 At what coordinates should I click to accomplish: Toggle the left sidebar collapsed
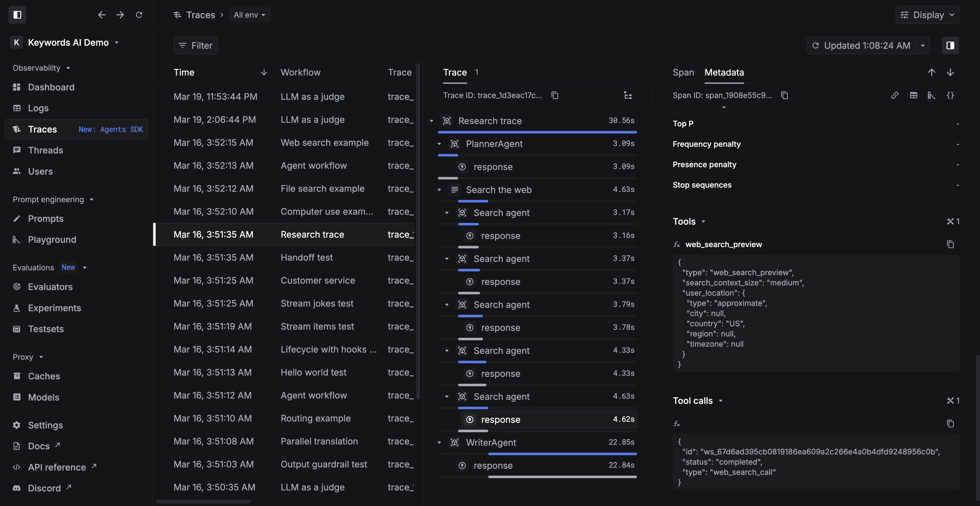point(17,15)
